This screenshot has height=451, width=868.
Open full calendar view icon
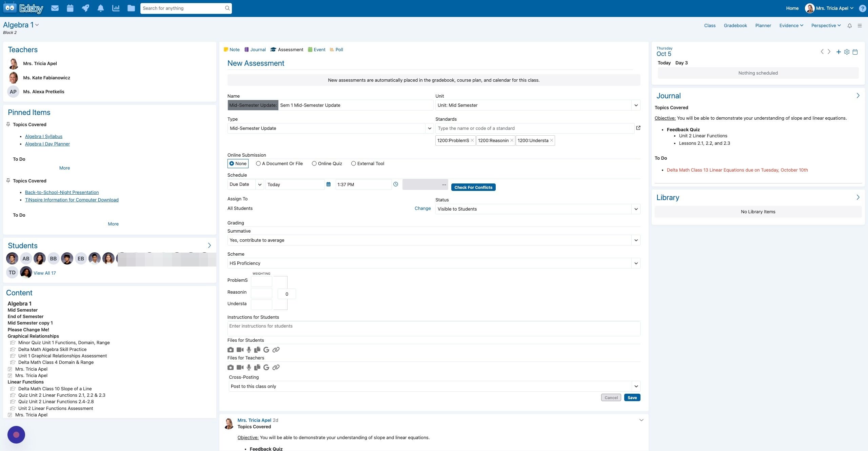855,52
